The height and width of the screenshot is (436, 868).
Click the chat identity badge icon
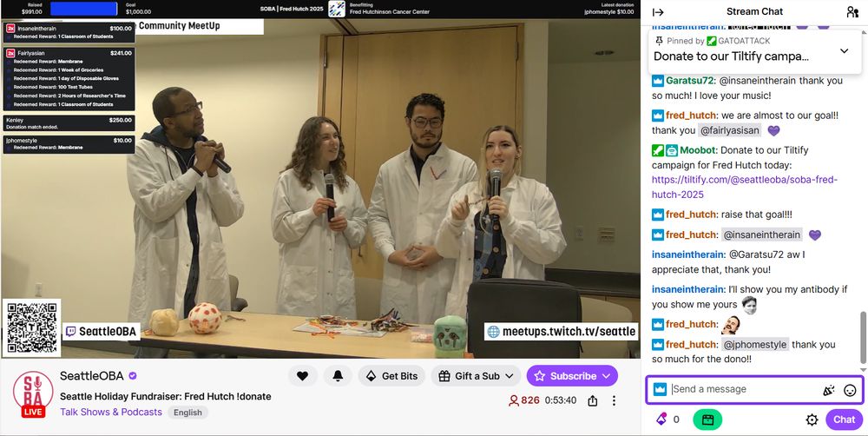[x=660, y=389]
